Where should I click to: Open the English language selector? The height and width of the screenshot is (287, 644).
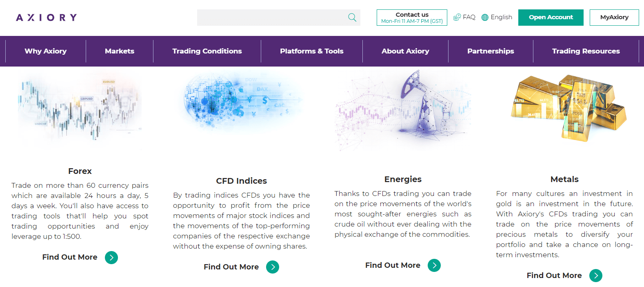coord(501,17)
